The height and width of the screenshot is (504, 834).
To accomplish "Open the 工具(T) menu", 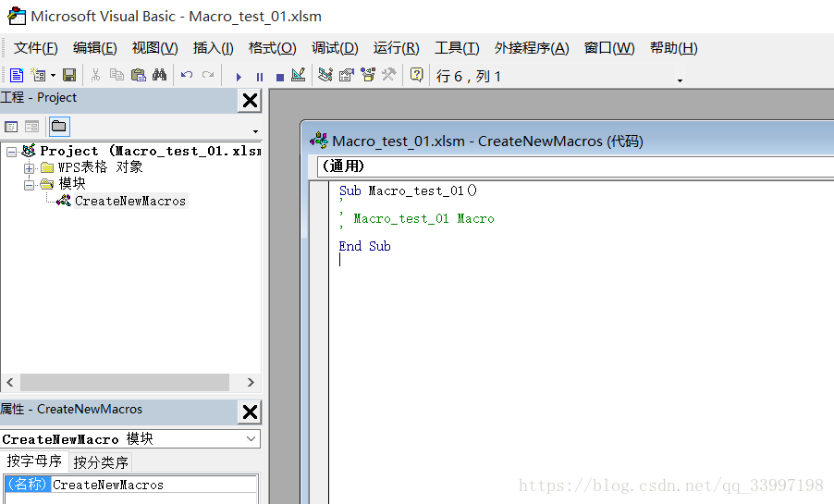I will click(457, 48).
